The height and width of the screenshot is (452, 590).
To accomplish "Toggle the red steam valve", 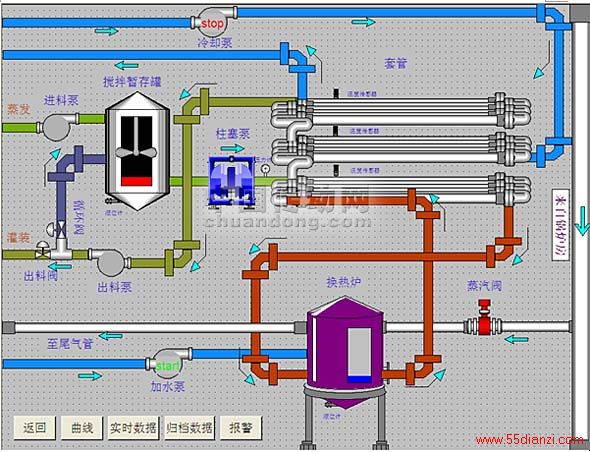I will pos(484,318).
